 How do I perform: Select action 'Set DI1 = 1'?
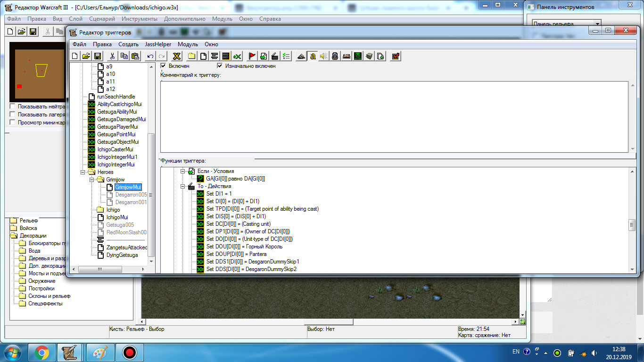point(219,194)
